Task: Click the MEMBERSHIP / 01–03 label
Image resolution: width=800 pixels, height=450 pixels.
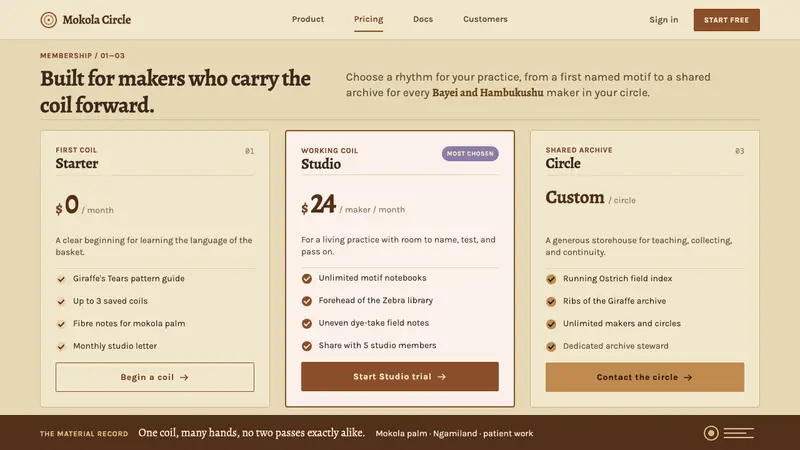Action: click(x=82, y=56)
